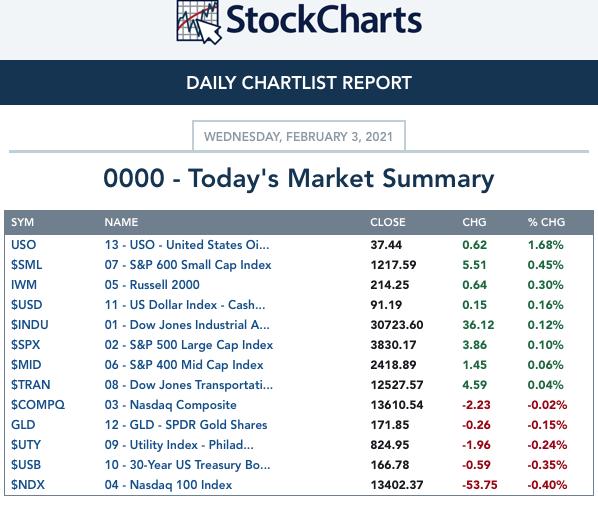Click the % CHG column header

pyautogui.click(x=546, y=222)
